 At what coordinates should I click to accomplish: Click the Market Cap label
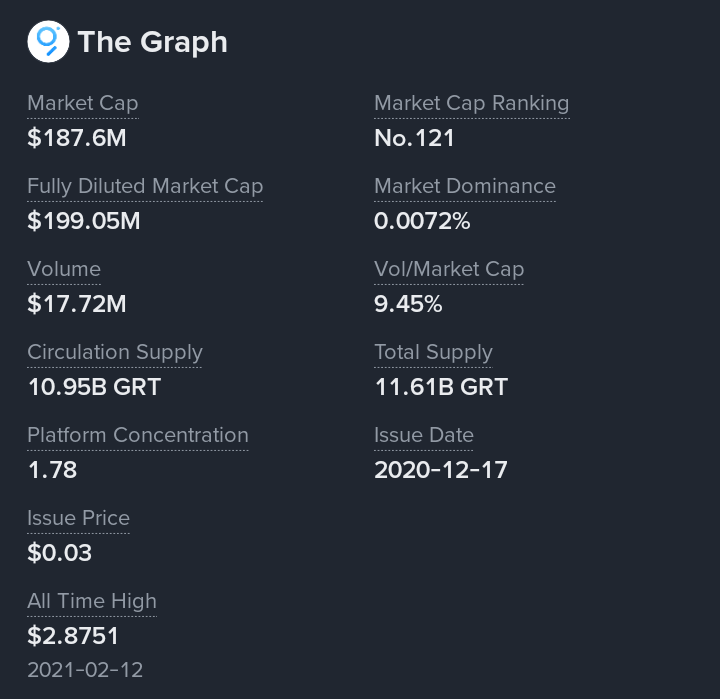83,103
